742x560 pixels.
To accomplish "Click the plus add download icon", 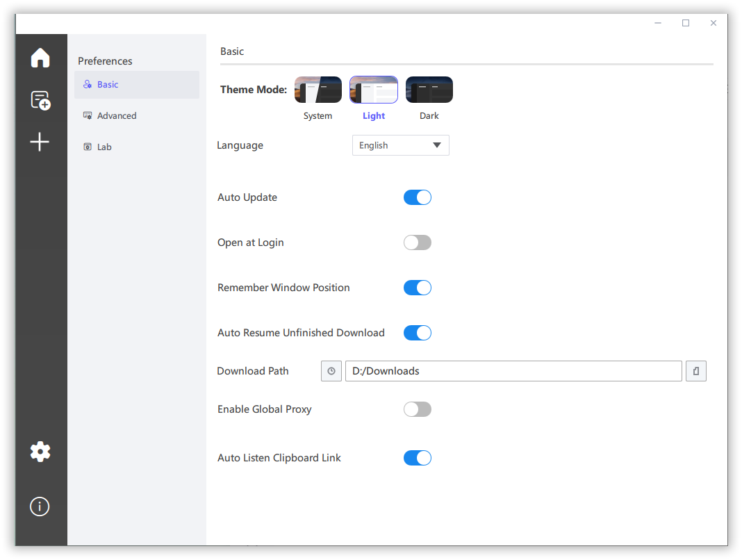I will point(40,142).
